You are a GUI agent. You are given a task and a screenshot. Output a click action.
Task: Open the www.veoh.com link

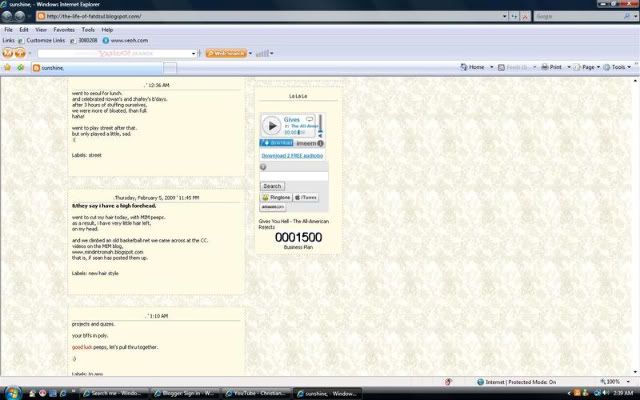129,40
